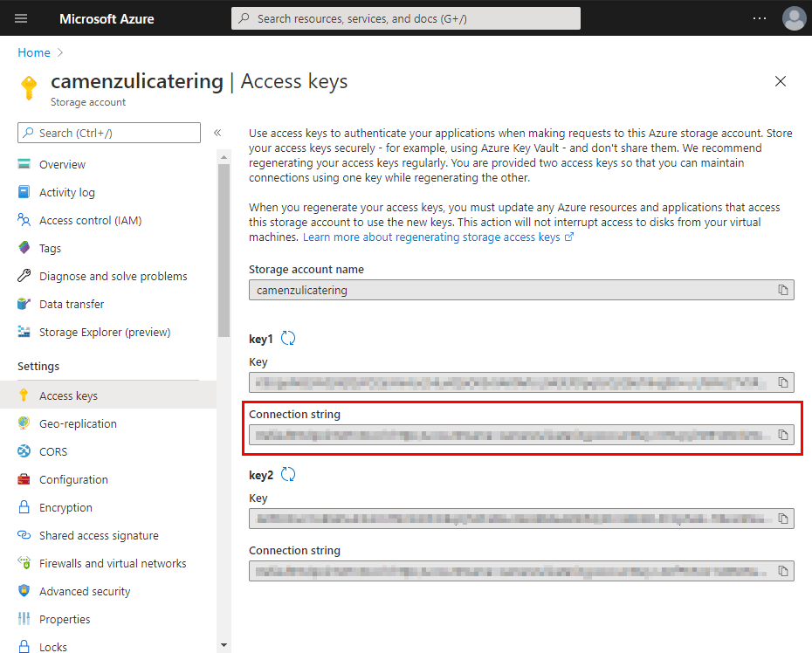Open the Encryption settings

(x=68, y=507)
